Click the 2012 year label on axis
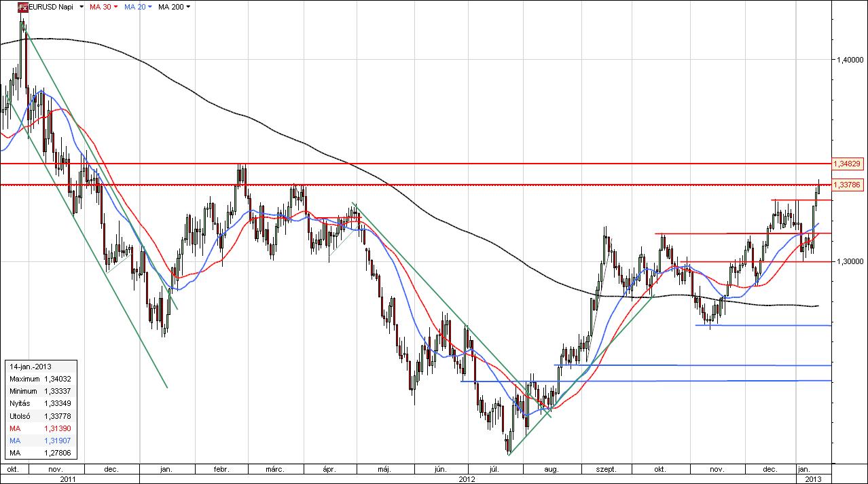The image size is (868, 484). (467, 479)
